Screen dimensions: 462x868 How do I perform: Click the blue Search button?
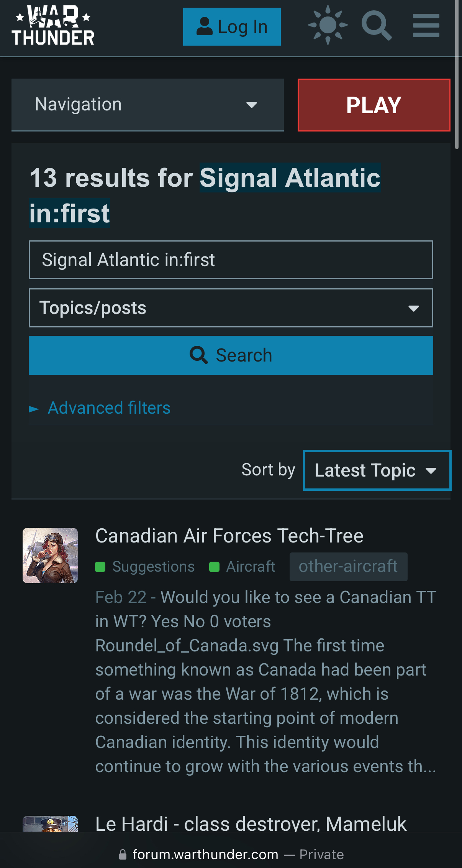click(231, 355)
